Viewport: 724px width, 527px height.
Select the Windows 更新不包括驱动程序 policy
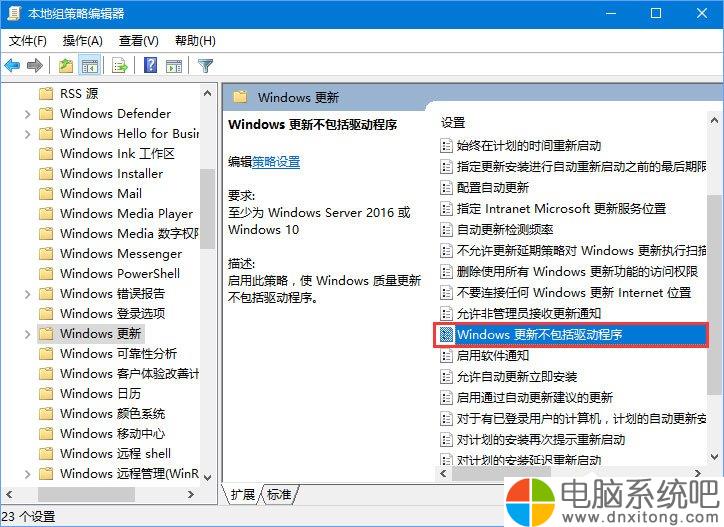pyautogui.click(x=571, y=335)
